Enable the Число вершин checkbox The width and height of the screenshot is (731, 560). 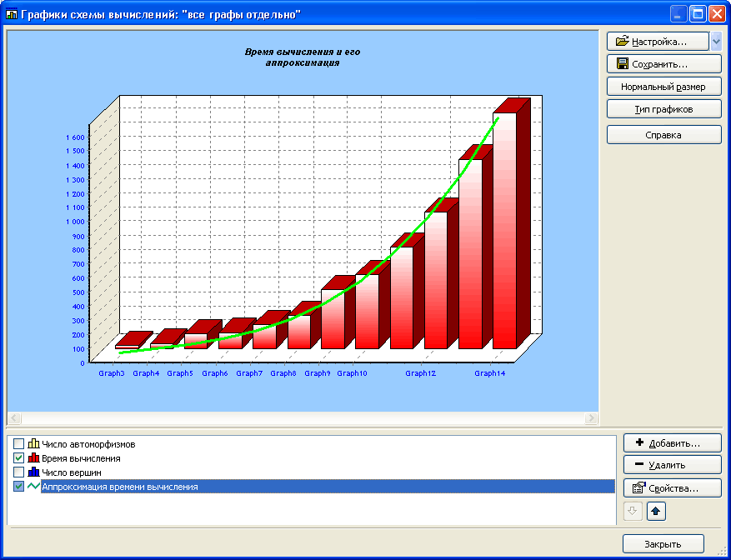click(18, 472)
